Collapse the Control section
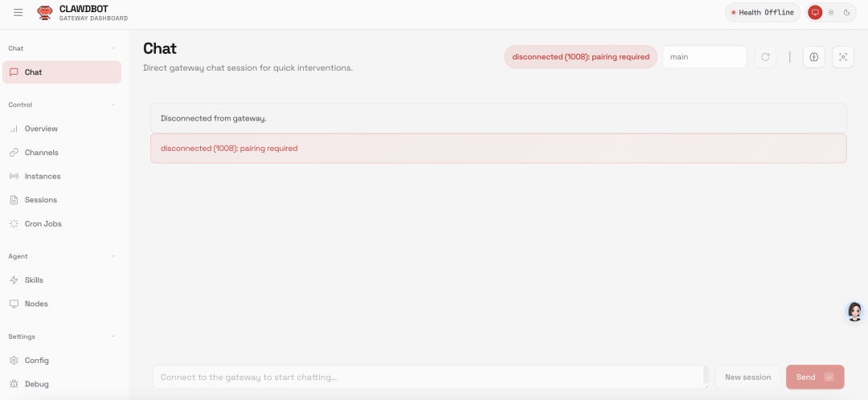Image resolution: width=868 pixels, height=400 pixels. pos(113,104)
